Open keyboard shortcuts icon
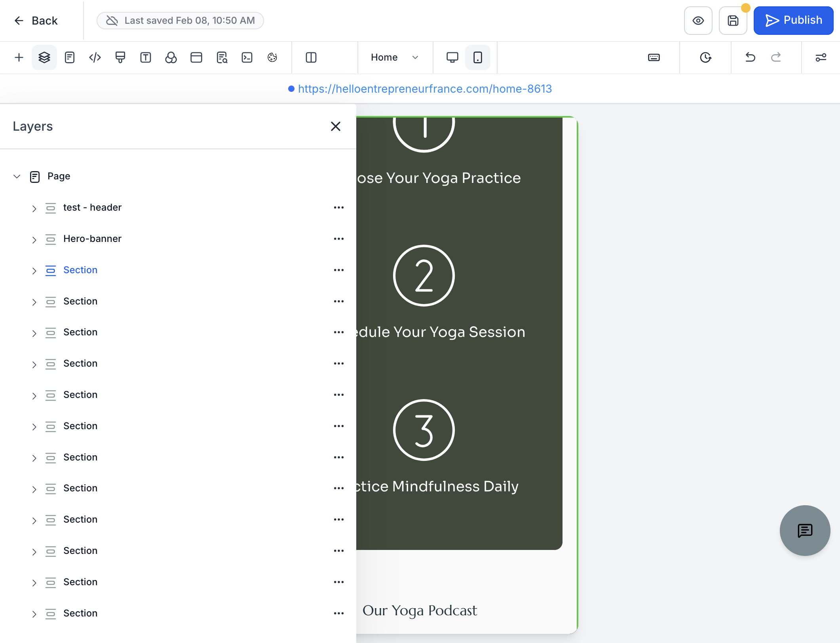This screenshot has height=643, width=840. tap(654, 57)
